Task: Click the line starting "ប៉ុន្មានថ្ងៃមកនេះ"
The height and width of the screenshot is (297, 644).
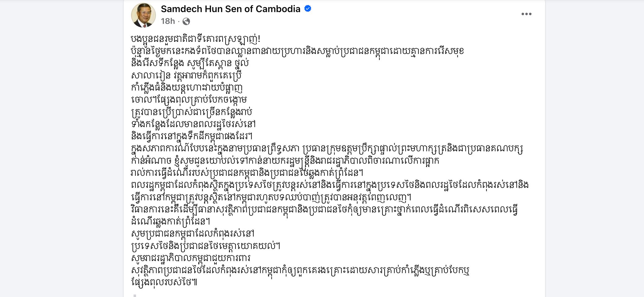Action: [x=297, y=51]
